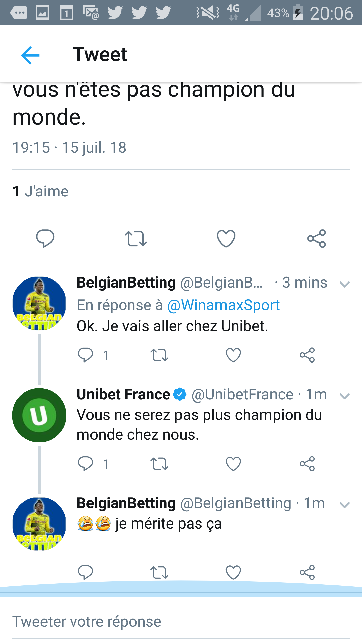362x644 pixels.
Task: Like the main tweet with heart icon
Action: click(x=226, y=238)
